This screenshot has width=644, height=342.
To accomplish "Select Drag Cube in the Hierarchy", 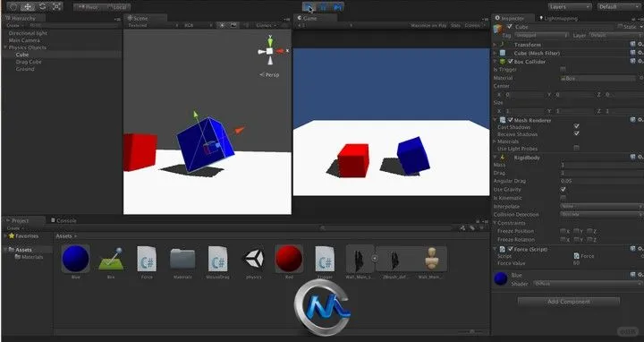I will pos(29,62).
